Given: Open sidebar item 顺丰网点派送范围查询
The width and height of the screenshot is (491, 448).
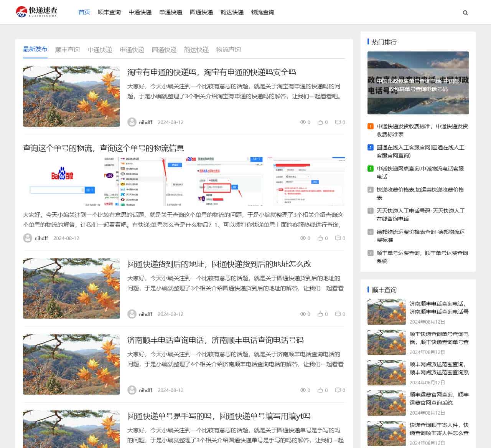Looking at the screenshot, I should pyautogui.click(x=439, y=368).
